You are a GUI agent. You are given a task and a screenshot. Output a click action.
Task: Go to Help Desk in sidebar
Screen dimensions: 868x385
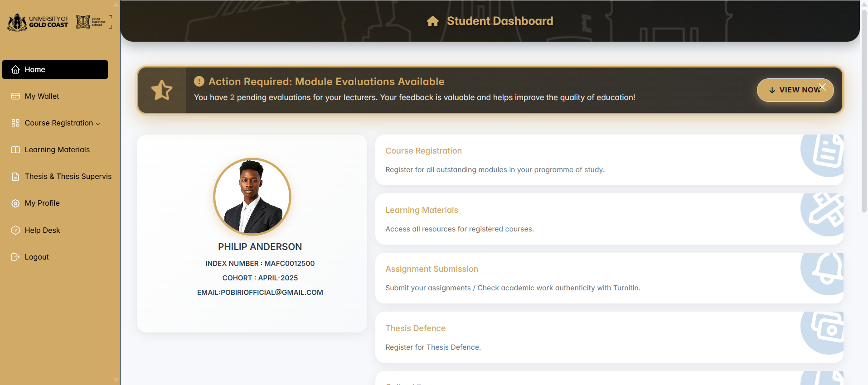tap(42, 230)
